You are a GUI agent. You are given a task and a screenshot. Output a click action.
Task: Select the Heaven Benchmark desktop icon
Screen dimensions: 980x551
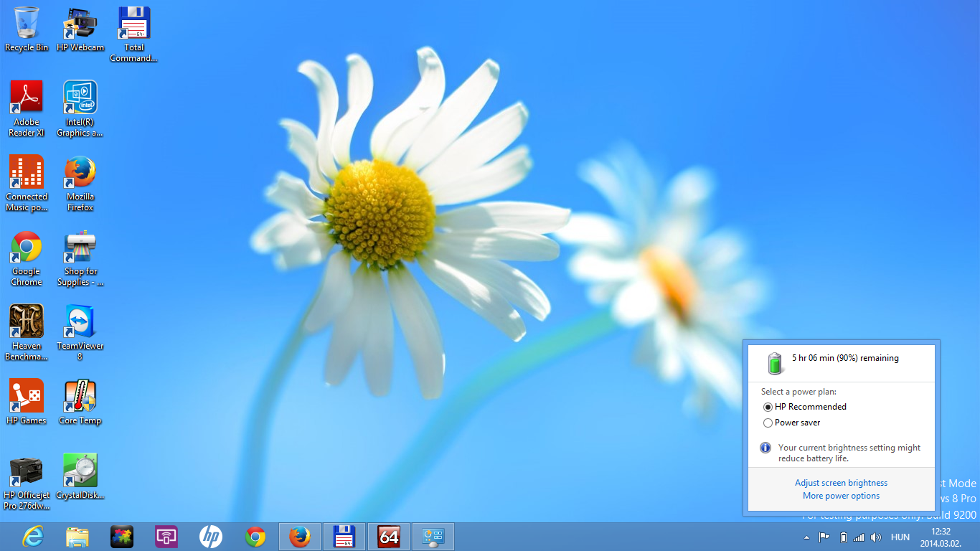pyautogui.click(x=27, y=329)
